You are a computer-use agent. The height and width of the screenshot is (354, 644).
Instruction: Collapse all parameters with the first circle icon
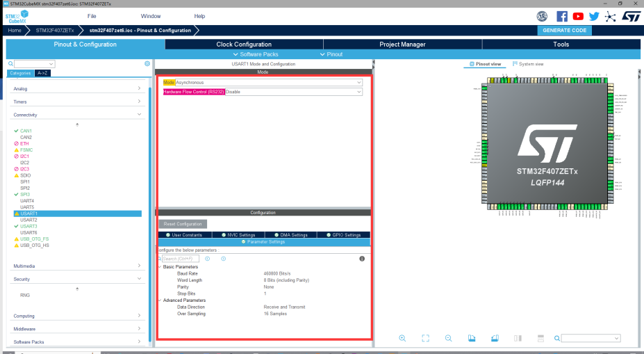(208, 259)
